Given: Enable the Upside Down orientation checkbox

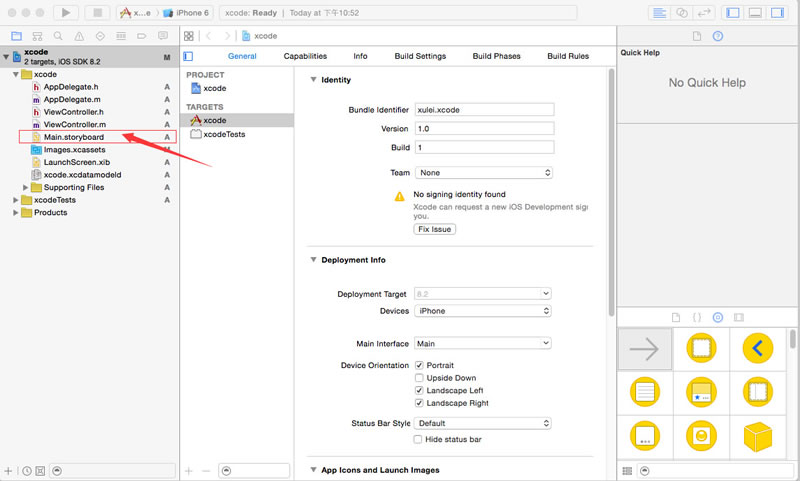Looking at the screenshot, I should point(419,378).
